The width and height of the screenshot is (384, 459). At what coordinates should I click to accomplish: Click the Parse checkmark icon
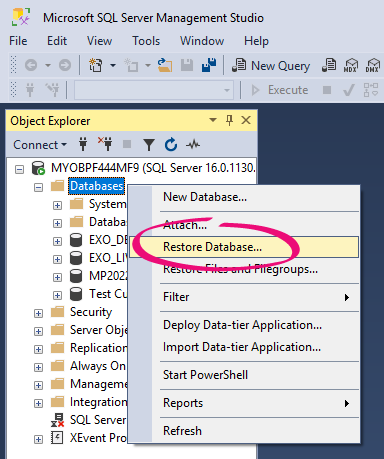click(x=349, y=90)
